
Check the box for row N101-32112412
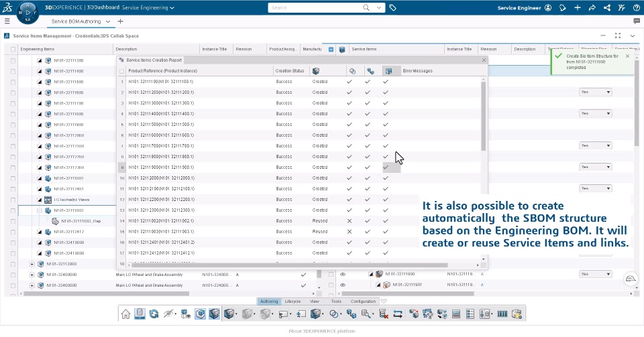click(13, 232)
